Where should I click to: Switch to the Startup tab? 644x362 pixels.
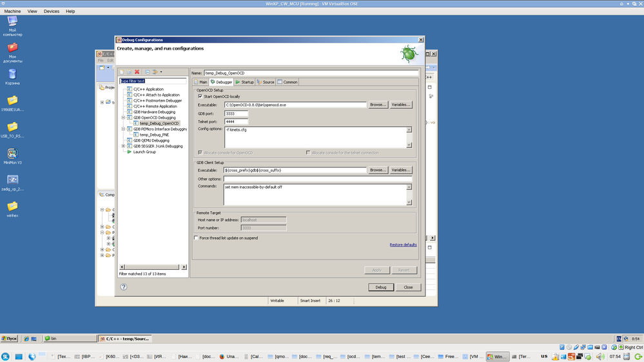click(245, 82)
